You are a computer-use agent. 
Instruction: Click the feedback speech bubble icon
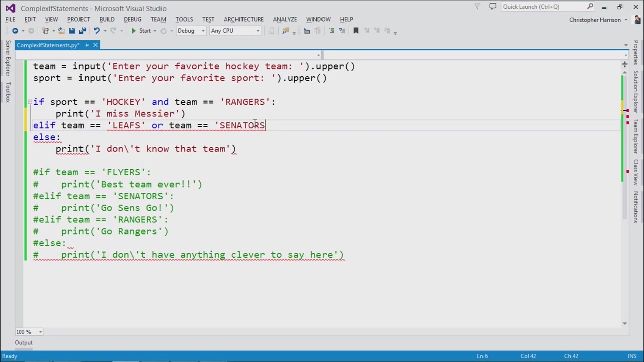(493, 7)
